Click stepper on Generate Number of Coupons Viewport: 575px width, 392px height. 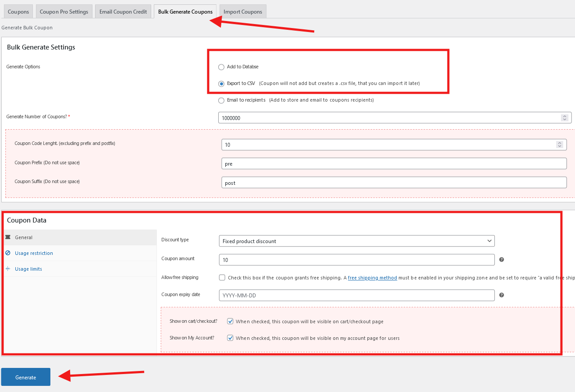click(x=564, y=118)
